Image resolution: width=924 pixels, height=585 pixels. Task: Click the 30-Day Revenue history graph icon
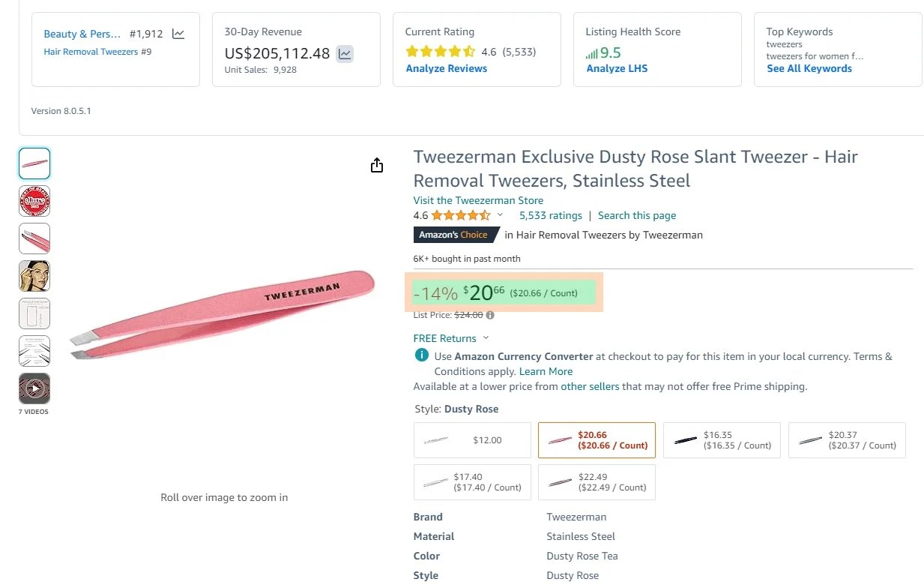click(343, 55)
